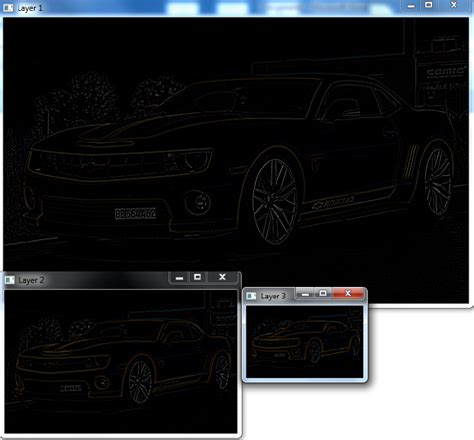Minimize the Layer 3 window
The height and width of the screenshot is (440, 474).
305,294
